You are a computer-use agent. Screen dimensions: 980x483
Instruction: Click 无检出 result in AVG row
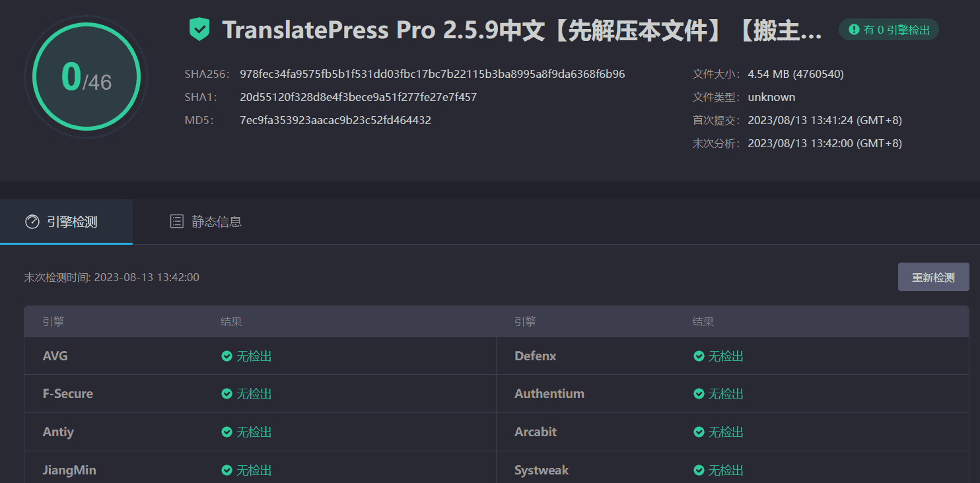(254, 356)
